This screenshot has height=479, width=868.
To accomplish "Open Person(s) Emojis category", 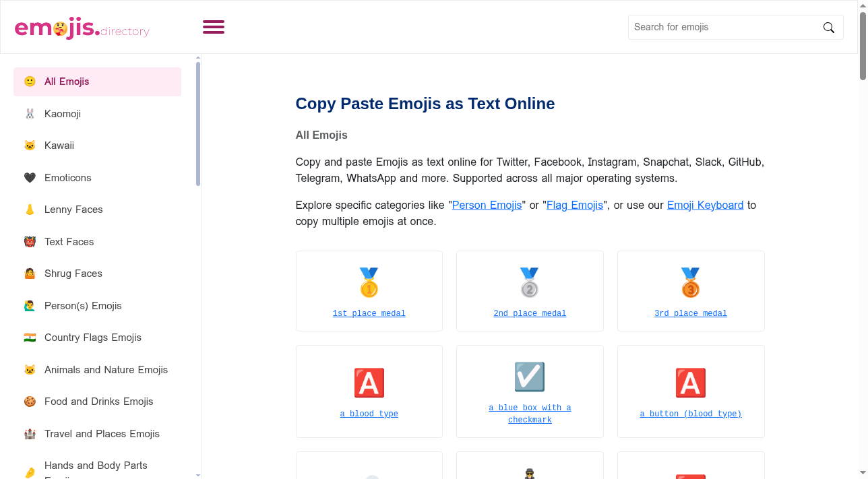I will point(97,306).
